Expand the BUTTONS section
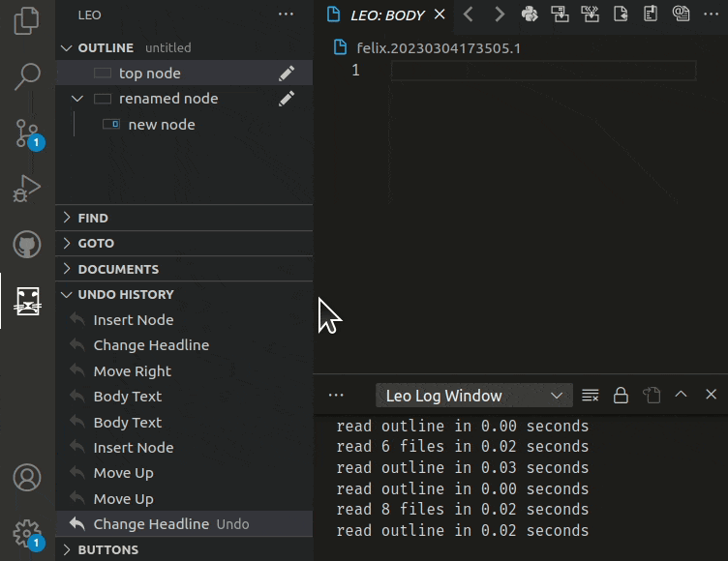 (184, 549)
